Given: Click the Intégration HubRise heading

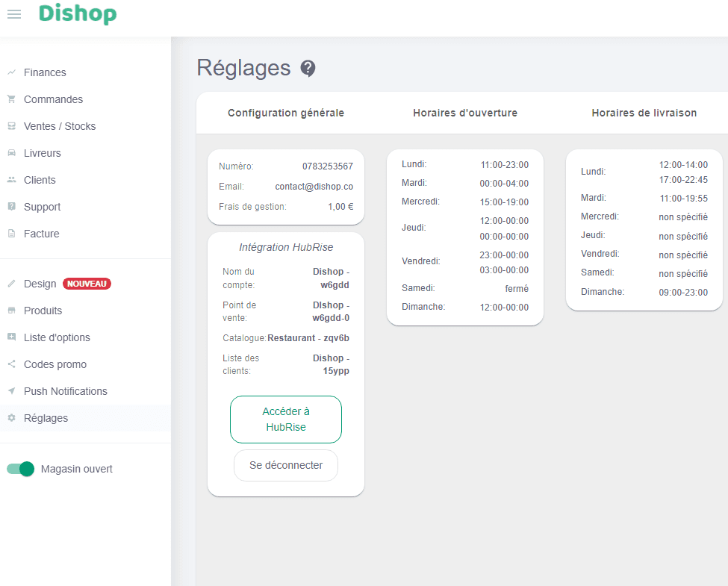Looking at the screenshot, I should pos(286,247).
